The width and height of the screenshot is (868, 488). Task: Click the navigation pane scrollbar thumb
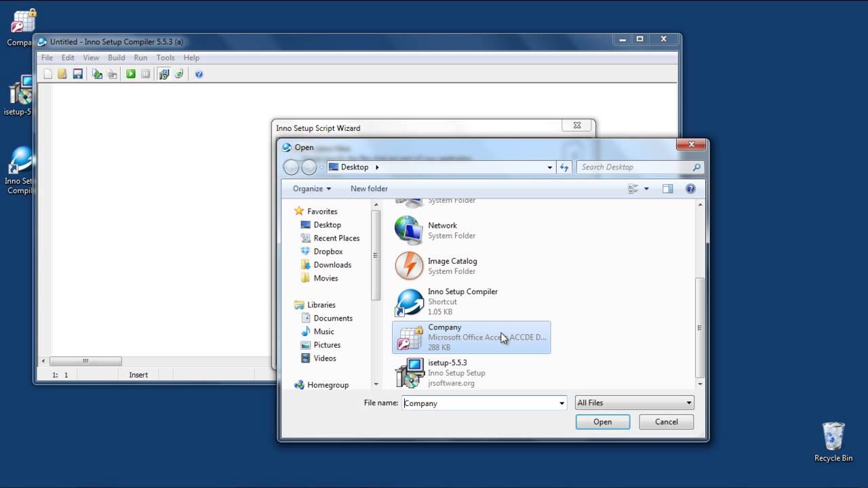[375, 255]
